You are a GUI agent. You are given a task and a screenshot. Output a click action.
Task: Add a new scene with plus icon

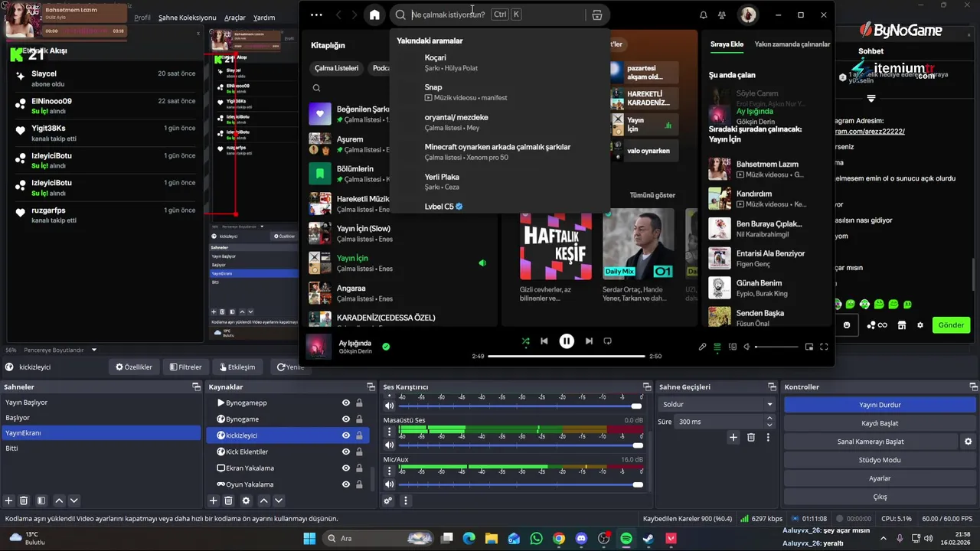pyautogui.click(x=9, y=500)
